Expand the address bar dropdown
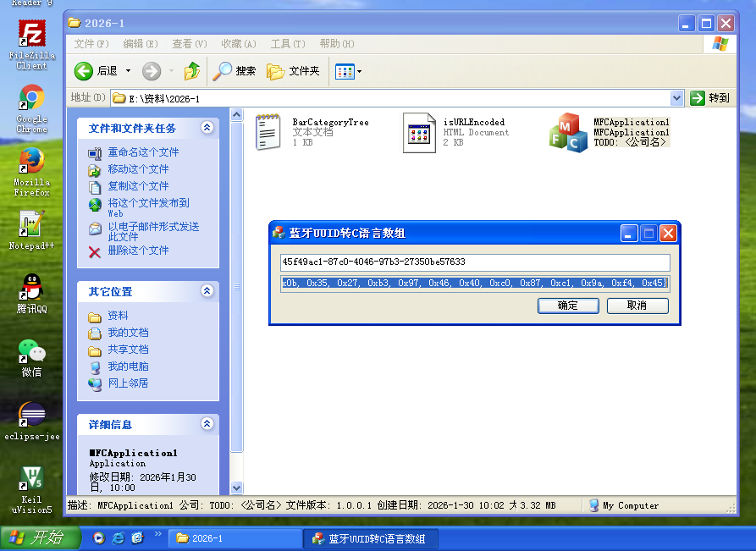The width and height of the screenshot is (756, 551). pyautogui.click(x=676, y=98)
